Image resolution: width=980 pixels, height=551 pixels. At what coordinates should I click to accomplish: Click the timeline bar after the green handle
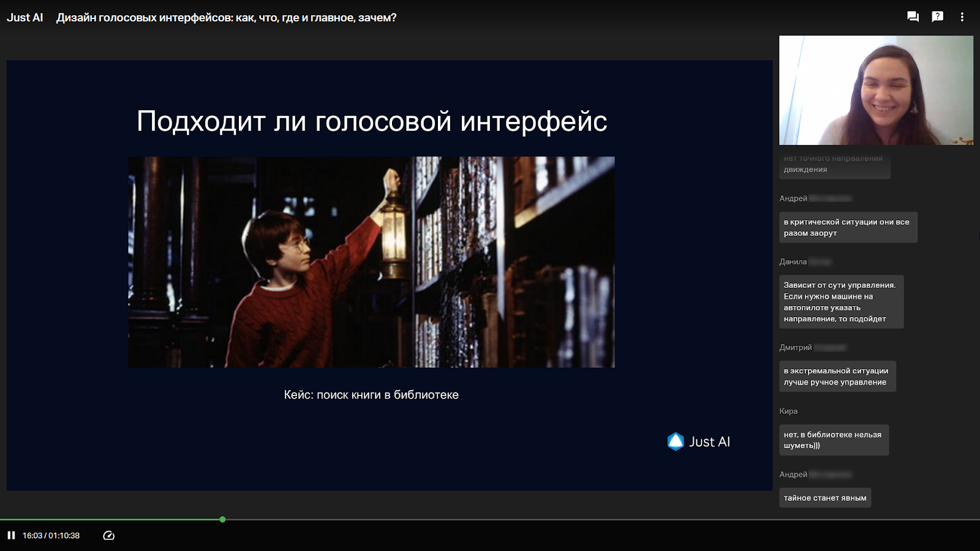coord(603,519)
